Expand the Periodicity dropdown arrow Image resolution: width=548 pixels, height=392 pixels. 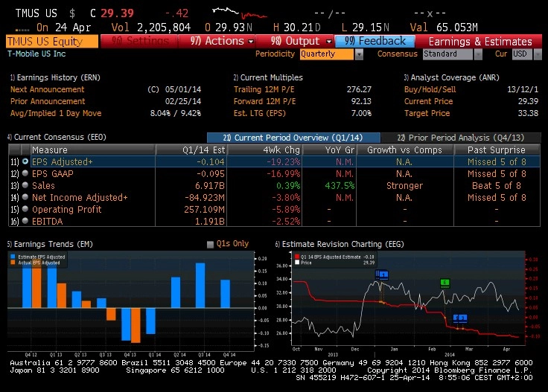pos(360,54)
